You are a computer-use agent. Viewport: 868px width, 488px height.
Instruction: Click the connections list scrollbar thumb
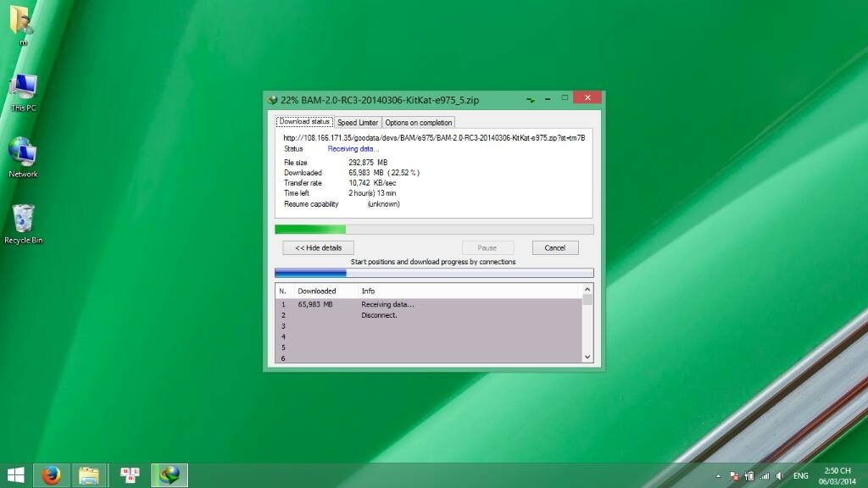(587, 300)
